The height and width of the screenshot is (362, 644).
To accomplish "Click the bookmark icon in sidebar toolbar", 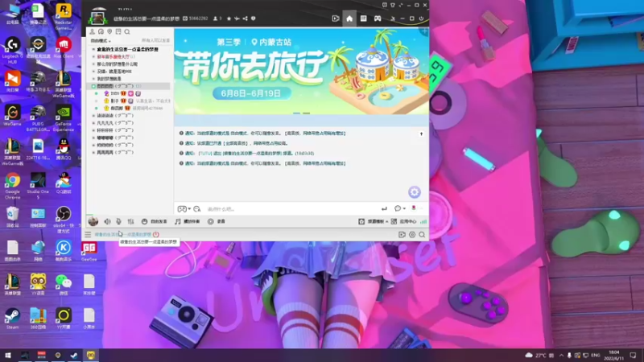I will pos(118,31).
